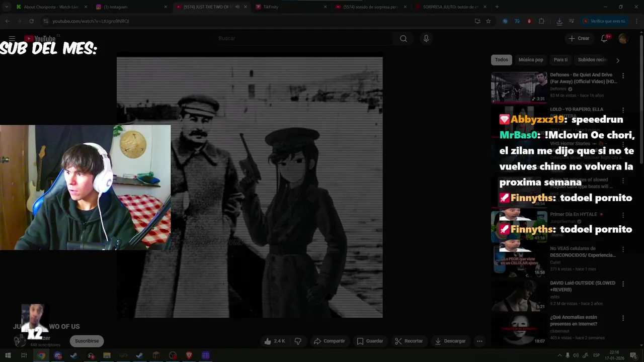Screen dimensions: 644x362
Task: Go back to previous page
Action: click(7, 21)
